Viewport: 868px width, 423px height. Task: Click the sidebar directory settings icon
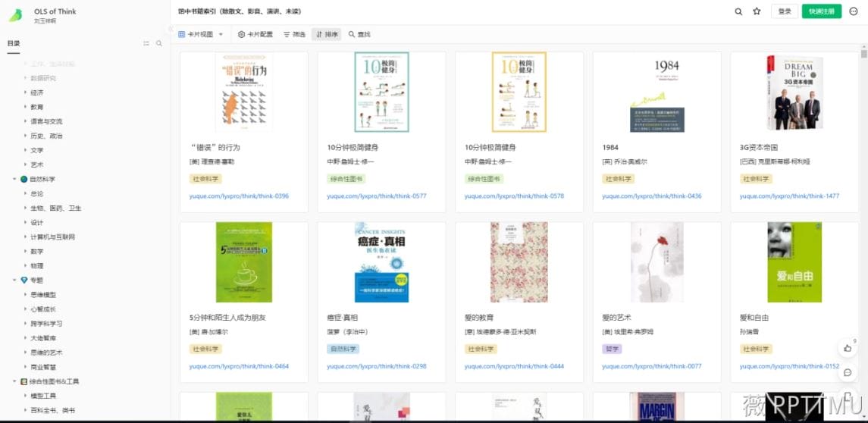pyautogui.click(x=146, y=43)
